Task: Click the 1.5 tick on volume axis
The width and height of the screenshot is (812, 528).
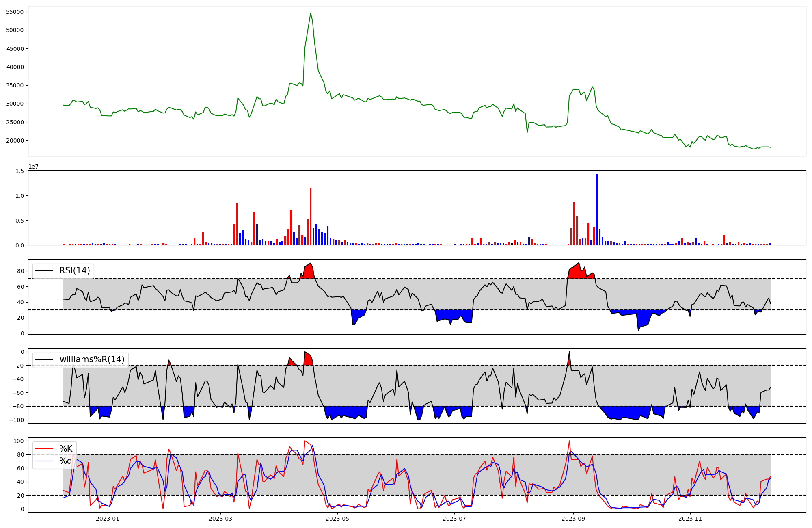Action: pos(20,171)
